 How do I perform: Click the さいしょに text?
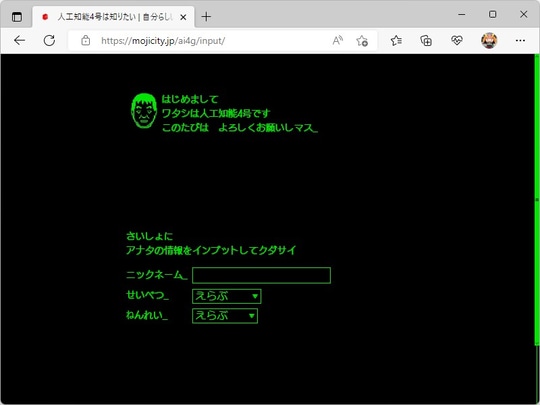(x=149, y=236)
